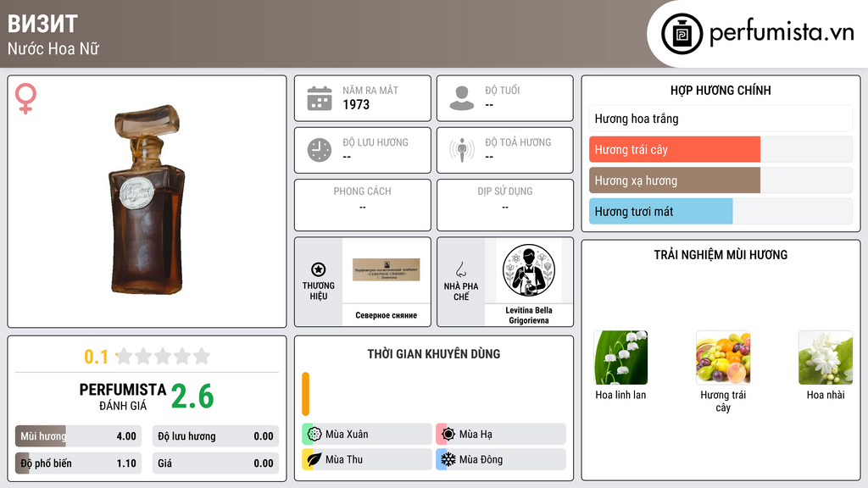
Task: Open the Северное сияние brand name link
Action: pos(387,315)
